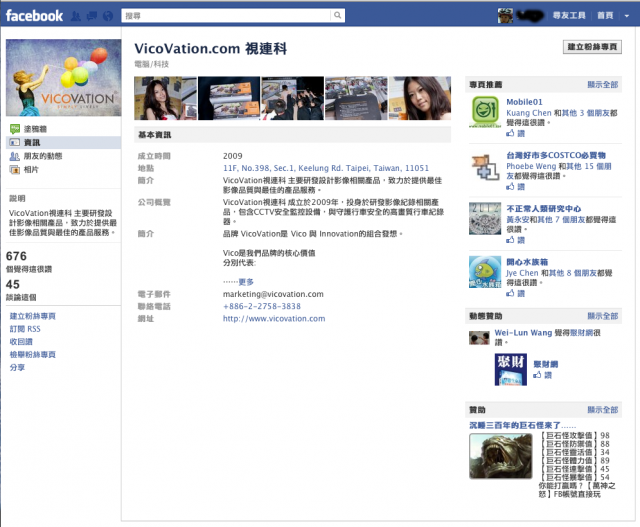The height and width of the screenshot is (527, 640).
Task: Open the 沉睡三百年的巨石怪來了 ad title
Action: click(x=522, y=425)
